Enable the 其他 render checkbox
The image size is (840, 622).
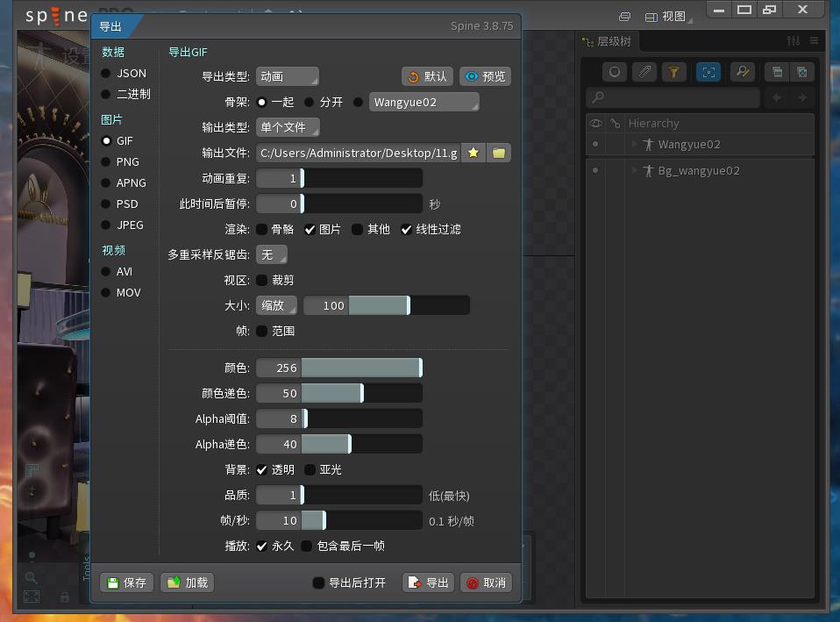358,230
